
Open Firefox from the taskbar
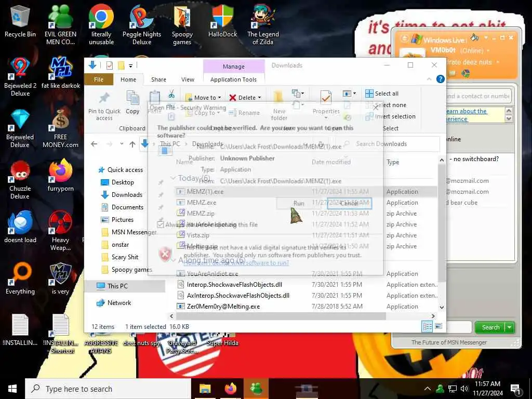pos(230,389)
